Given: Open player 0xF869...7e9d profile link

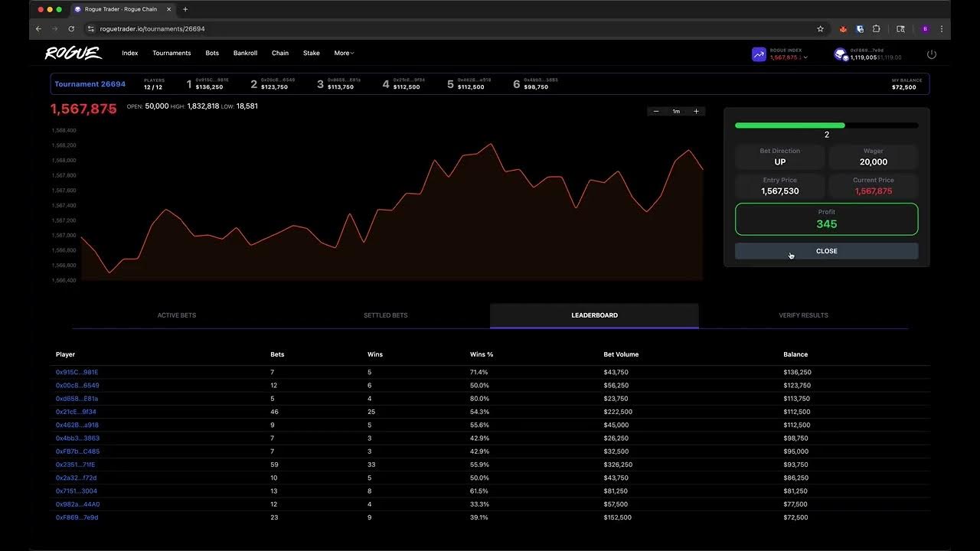Looking at the screenshot, I should 77,517.
